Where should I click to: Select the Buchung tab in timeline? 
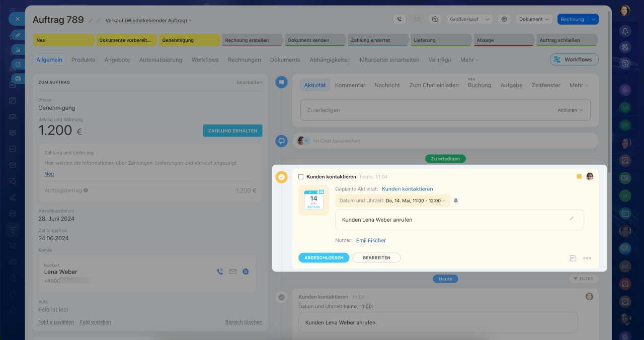(479, 85)
